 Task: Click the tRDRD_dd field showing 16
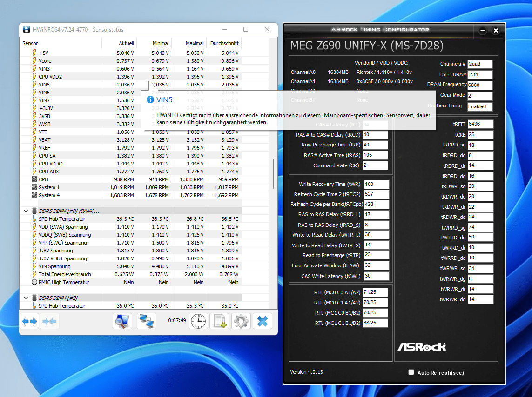click(x=480, y=176)
